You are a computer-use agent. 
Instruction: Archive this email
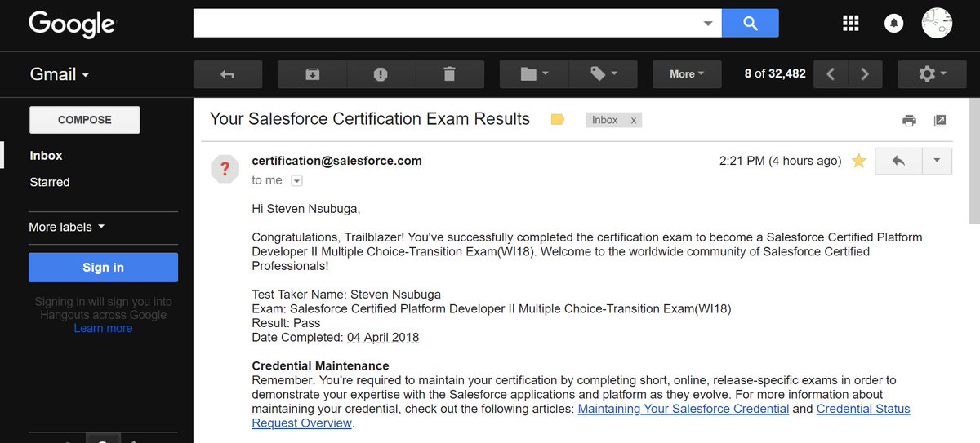[312, 74]
